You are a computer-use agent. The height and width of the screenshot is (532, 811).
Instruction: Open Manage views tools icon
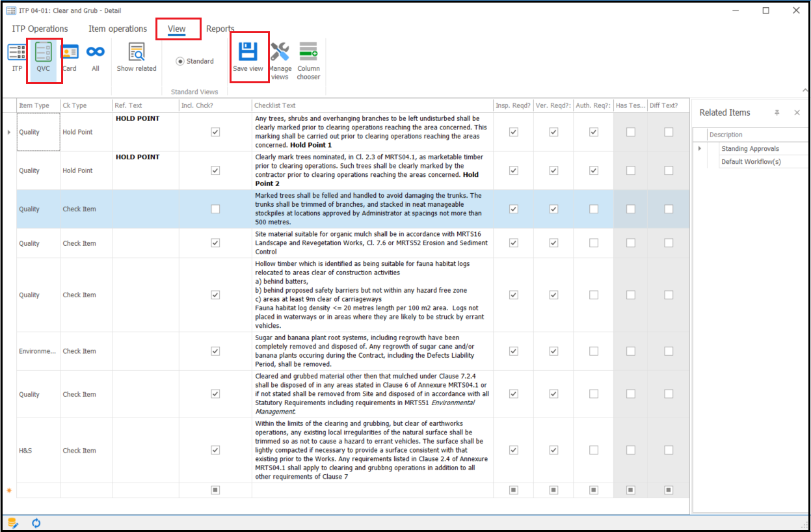point(280,51)
